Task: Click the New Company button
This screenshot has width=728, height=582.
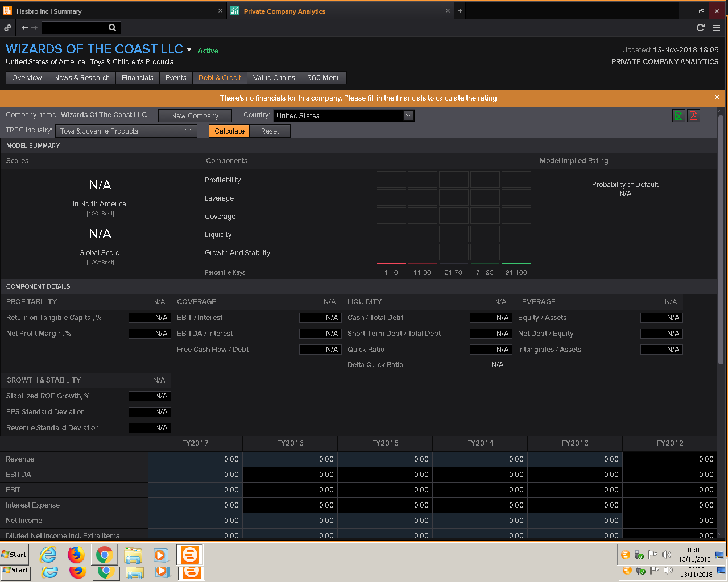Action: click(x=195, y=115)
